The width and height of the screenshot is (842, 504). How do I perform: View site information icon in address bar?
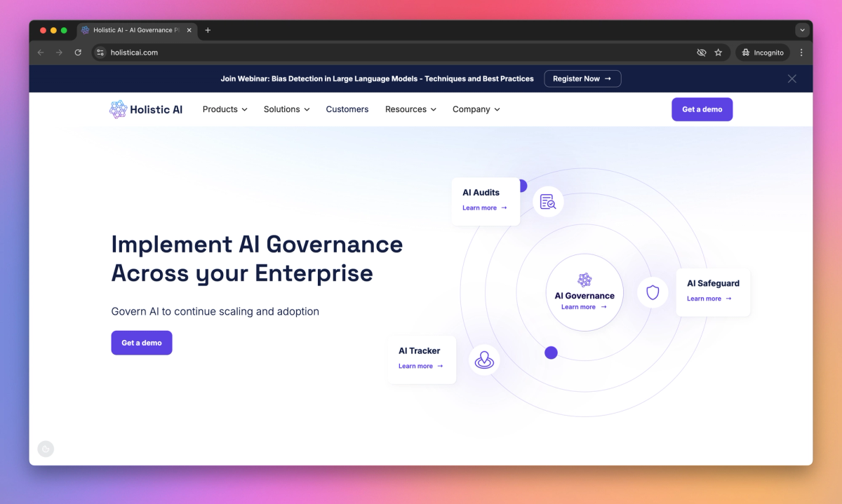[x=100, y=53]
